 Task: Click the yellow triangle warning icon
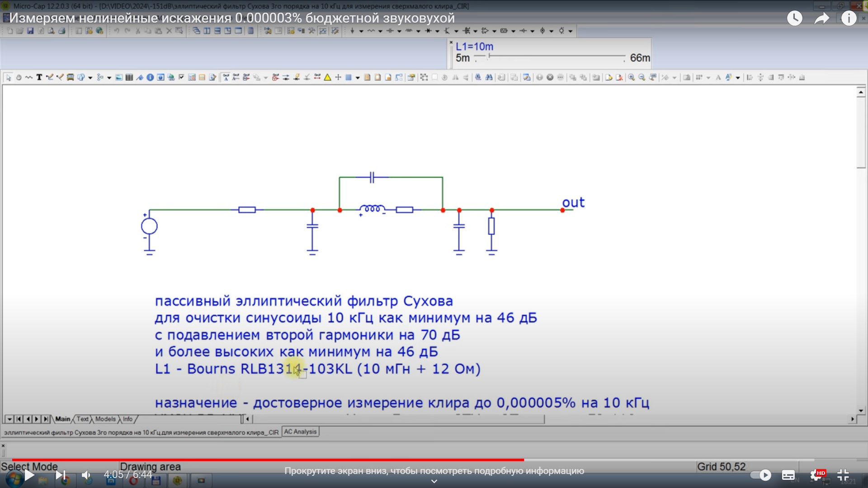(327, 77)
